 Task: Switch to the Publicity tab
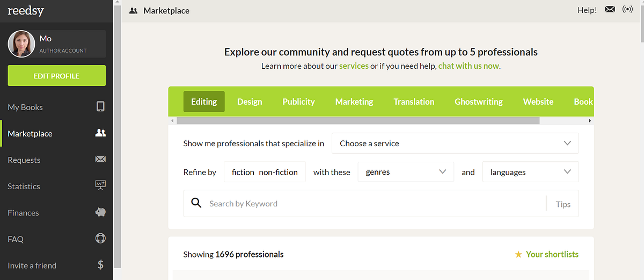(299, 102)
